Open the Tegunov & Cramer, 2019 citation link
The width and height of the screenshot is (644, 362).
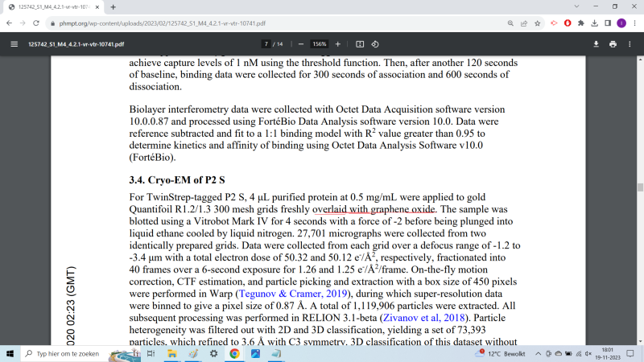point(293,294)
